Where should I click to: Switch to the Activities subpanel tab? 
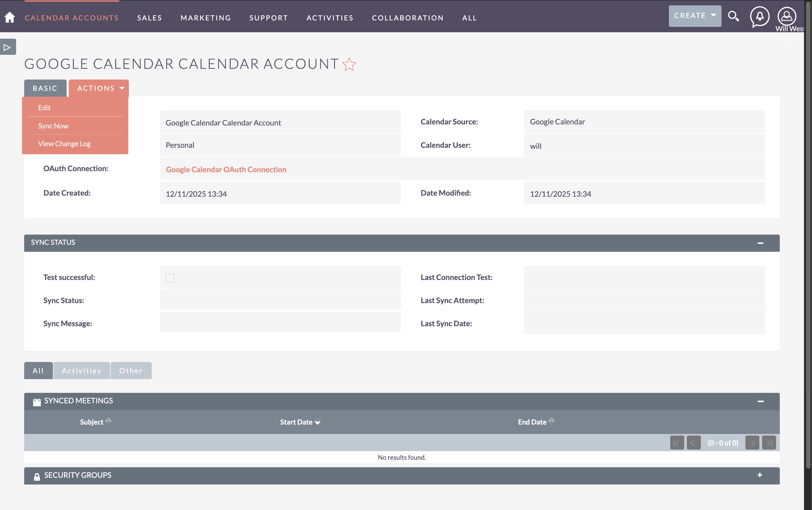click(x=81, y=371)
